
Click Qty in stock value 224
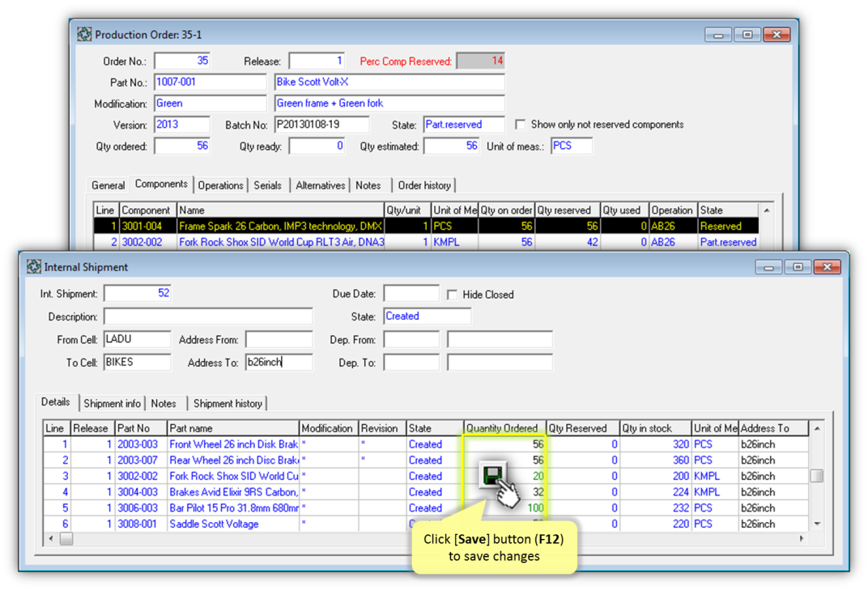[x=680, y=492]
